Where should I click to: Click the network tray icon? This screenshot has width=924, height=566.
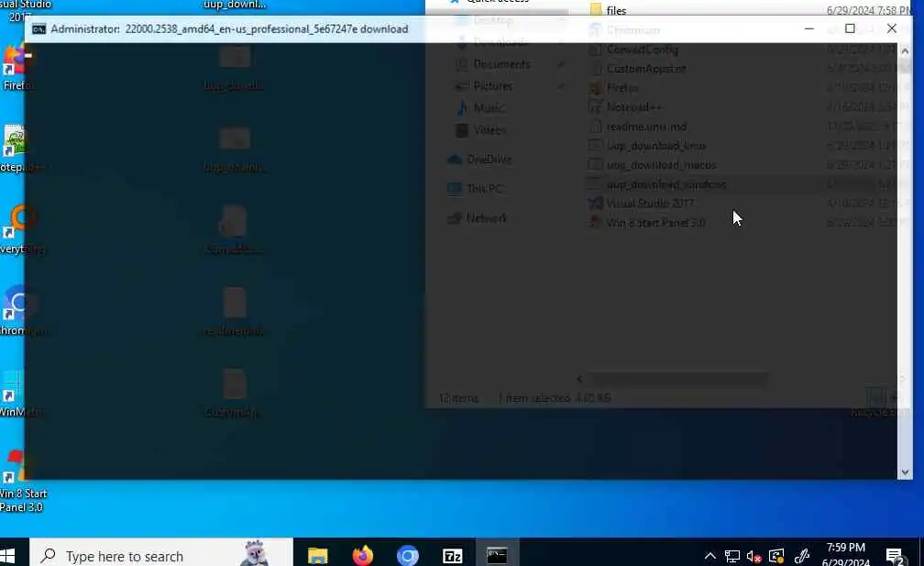pyautogui.click(x=731, y=555)
